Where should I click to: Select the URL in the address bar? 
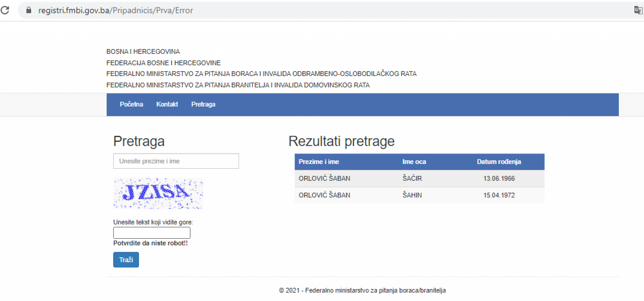pyautogui.click(x=115, y=10)
